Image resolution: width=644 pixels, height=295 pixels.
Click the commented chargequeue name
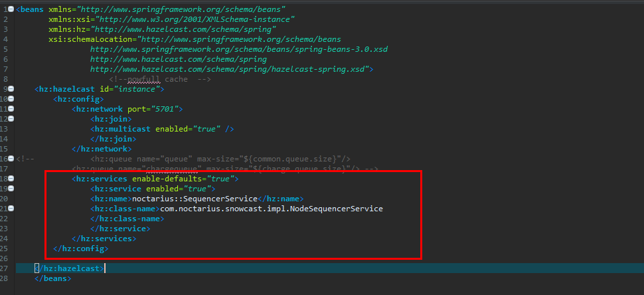[172, 169]
